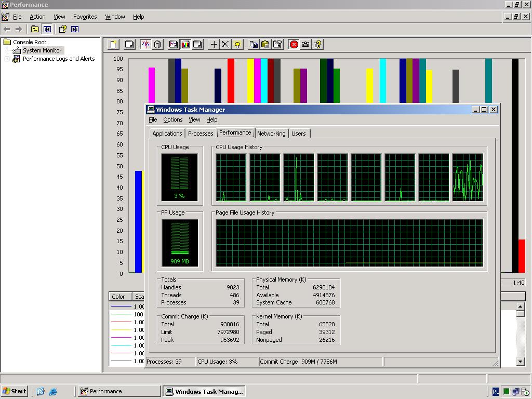The width and height of the screenshot is (532, 399).
Task: Open the Options menu in Task Manager
Action: pyautogui.click(x=173, y=119)
